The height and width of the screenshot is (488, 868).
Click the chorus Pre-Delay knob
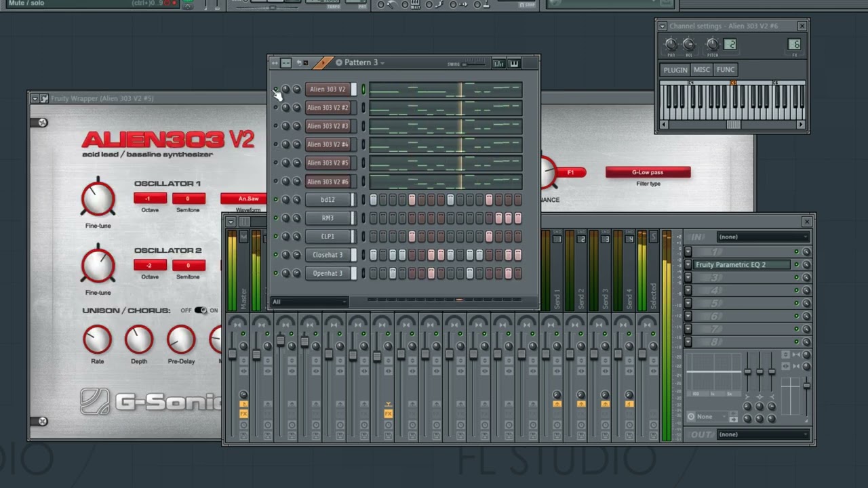(x=181, y=340)
